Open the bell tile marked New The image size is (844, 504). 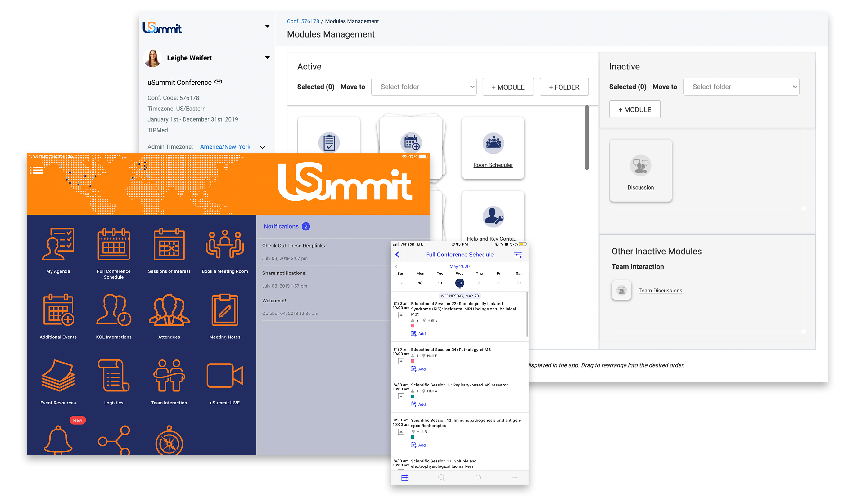[58, 440]
